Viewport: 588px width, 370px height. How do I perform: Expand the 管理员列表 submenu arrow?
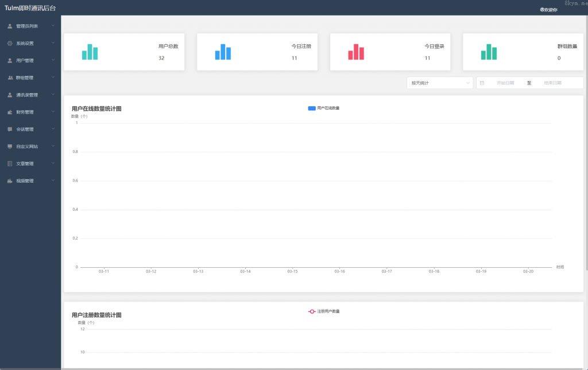53,26
